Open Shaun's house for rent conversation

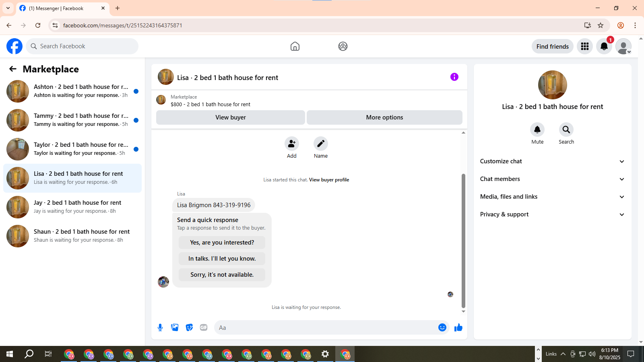pos(72,236)
